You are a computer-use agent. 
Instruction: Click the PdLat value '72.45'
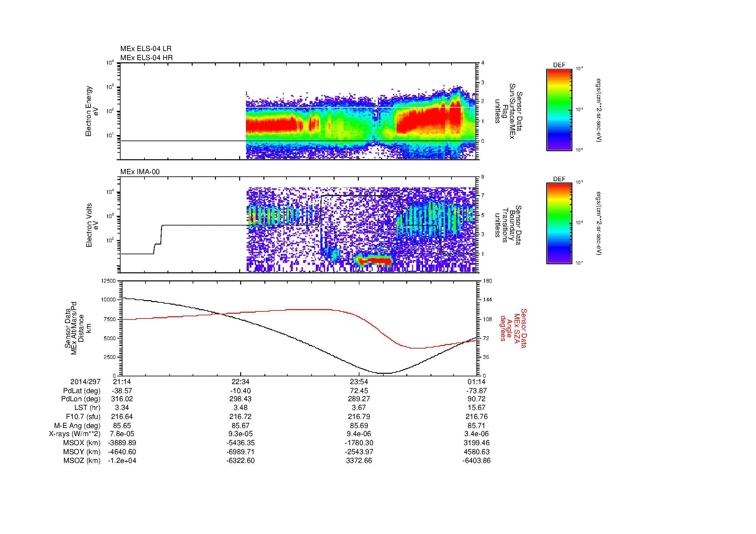click(359, 391)
